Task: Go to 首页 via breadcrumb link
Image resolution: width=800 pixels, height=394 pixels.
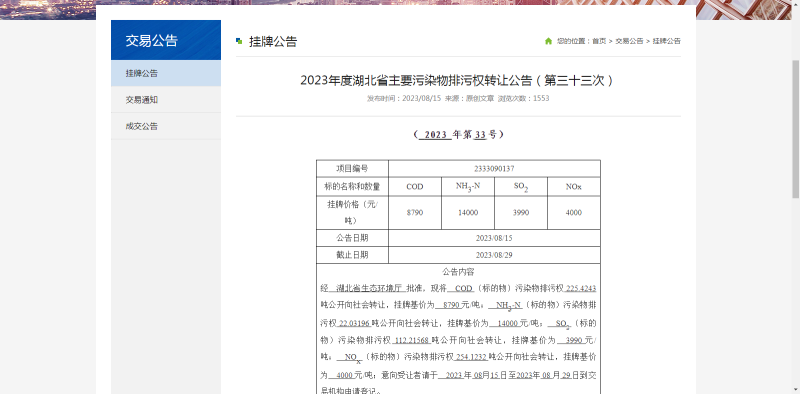Action: point(599,41)
